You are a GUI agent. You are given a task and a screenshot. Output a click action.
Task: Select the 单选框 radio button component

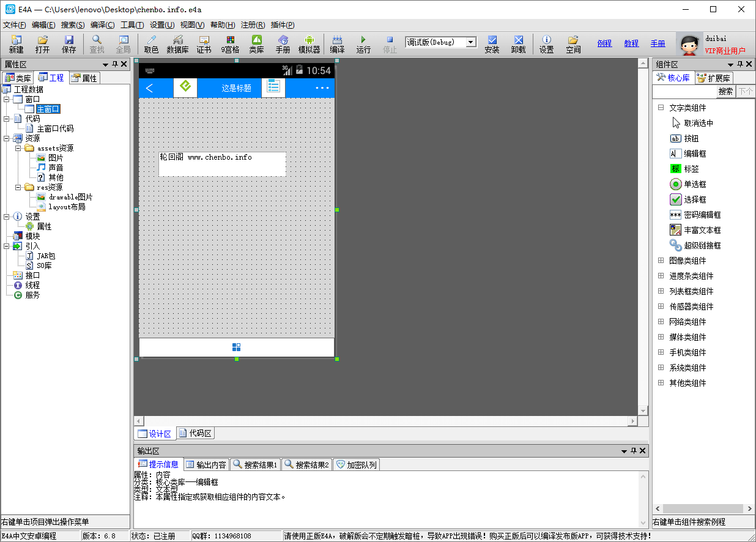point(695,184)
